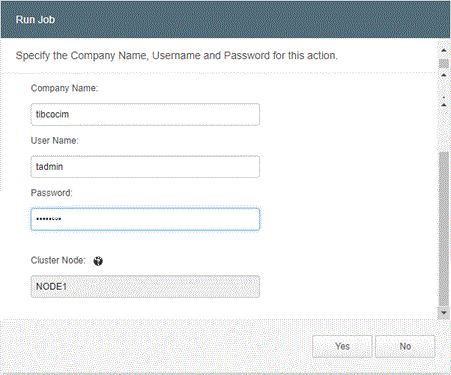Click the Run Job title bar
This screenshot has height=375, width=451.
(x=225, y=19)
